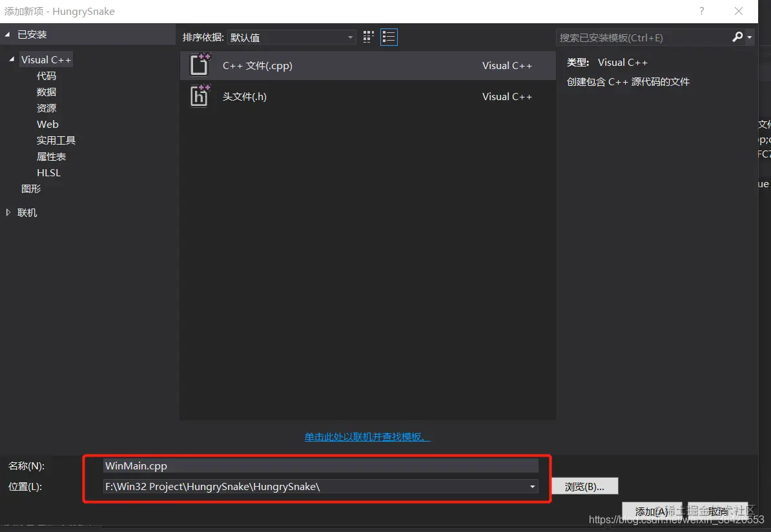Collapse the 已安装 section
This screenshot has width=771, height=532.
coord(7,34)
